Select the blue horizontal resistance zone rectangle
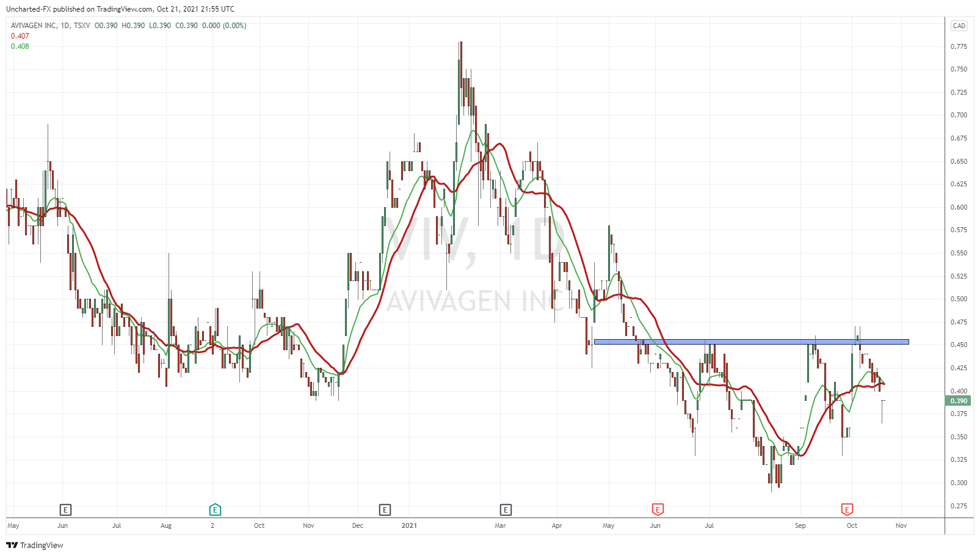This screenshot has height=556, width=980. tap(751, 342)
